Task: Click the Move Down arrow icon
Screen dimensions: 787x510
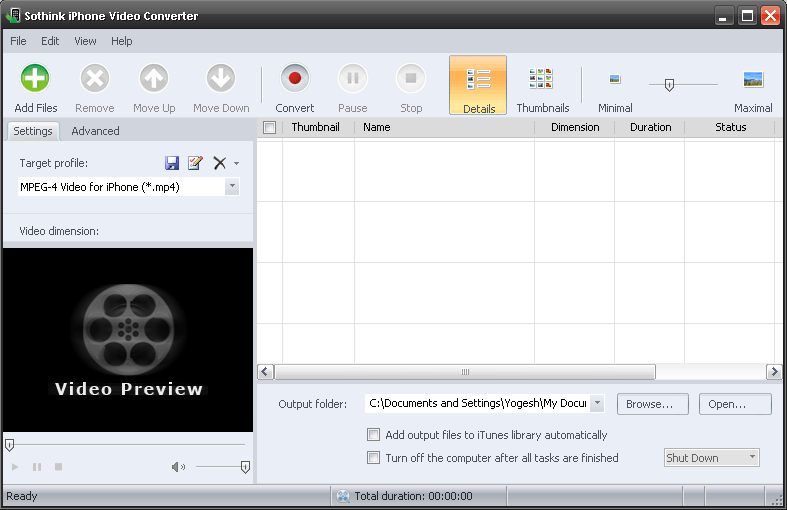Action: pyautogui.click(x=221, y=78)
